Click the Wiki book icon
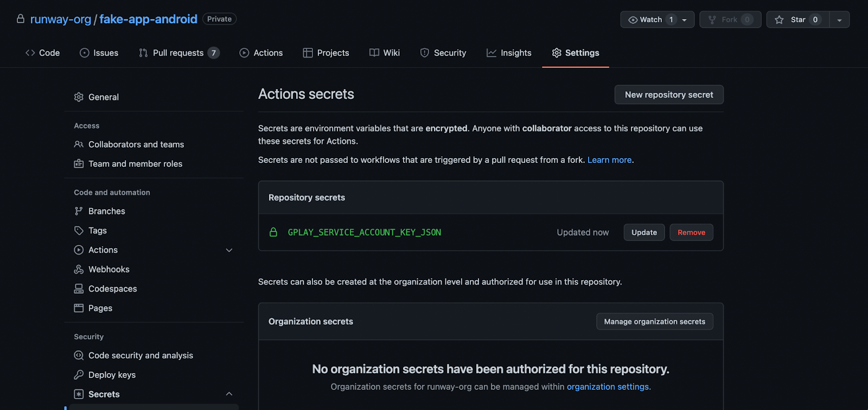The image size is (868, 410). click(x=374, y=53)
